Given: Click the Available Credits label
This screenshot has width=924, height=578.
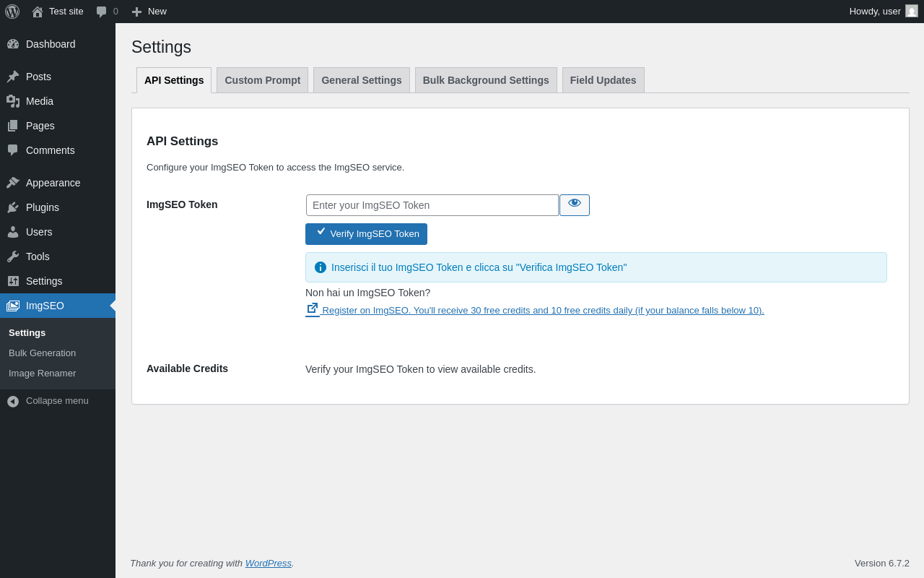Looking at the screenshot, I should pyautogui.click(x=187, y=368).
